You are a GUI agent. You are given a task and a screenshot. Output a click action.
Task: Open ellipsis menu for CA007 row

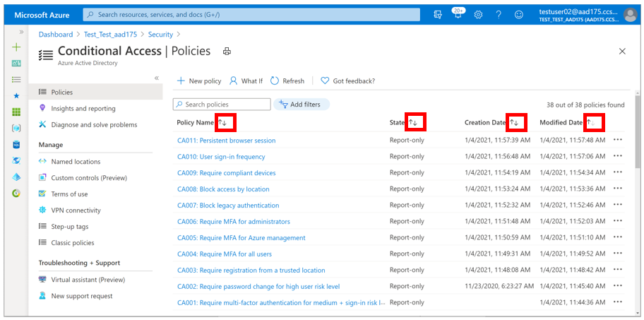[617, 205]
